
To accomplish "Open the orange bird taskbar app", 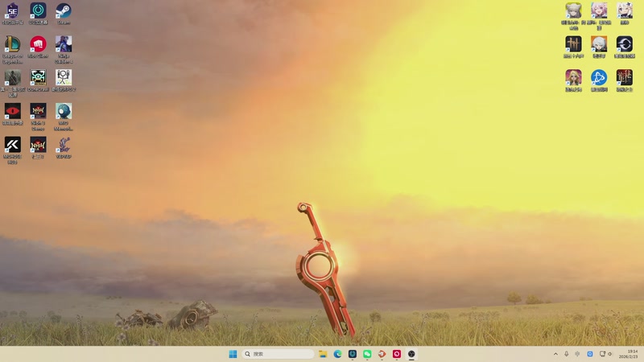I will point(382,354).
